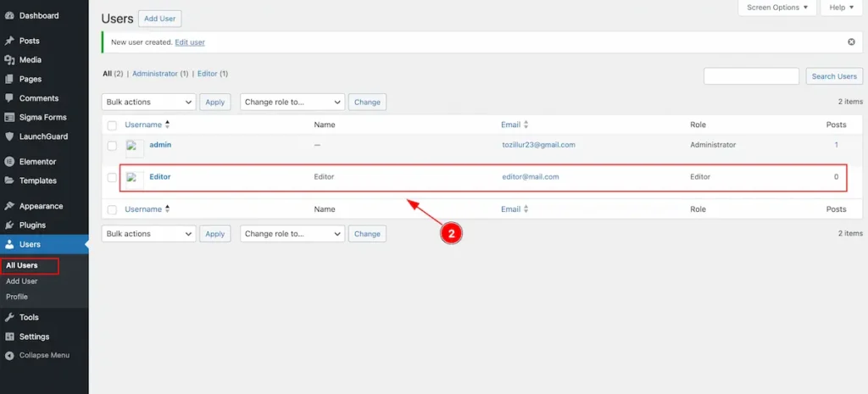Open the top Bulk actions dropdown
Viewport: 868px width, 394px height.
click(149, 102)
